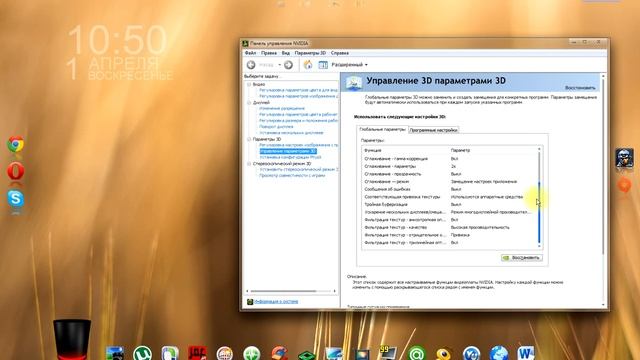Screen dimensions: 640x360
Task: Collapse the Дисплей tree group
Action: pos(249,103)
